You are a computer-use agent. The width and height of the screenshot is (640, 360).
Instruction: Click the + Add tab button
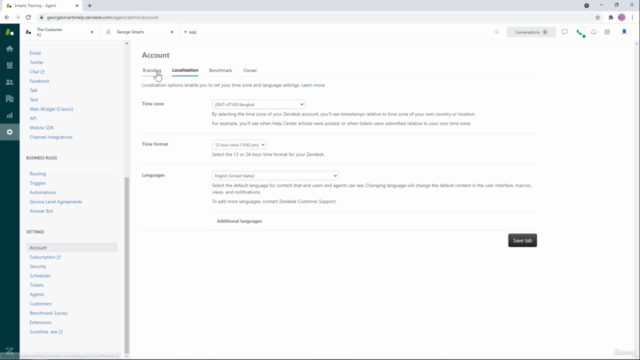(190, 32)
